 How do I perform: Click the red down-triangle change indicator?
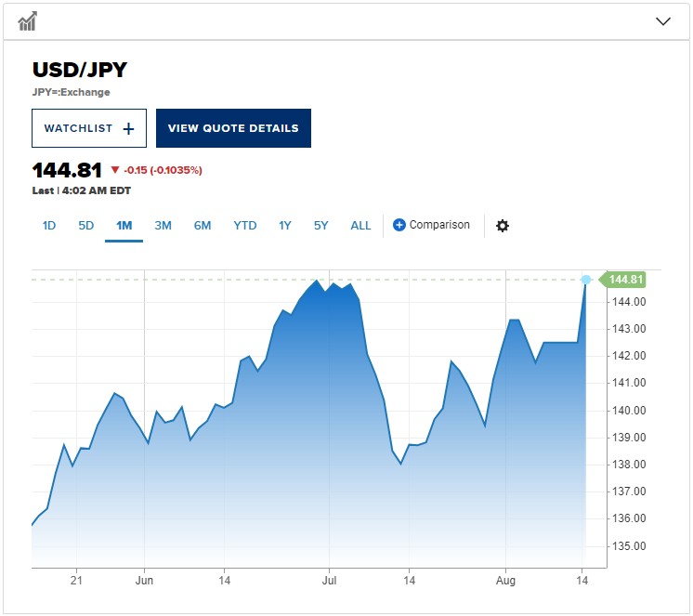pyautogui.click(x=115, y=170)
